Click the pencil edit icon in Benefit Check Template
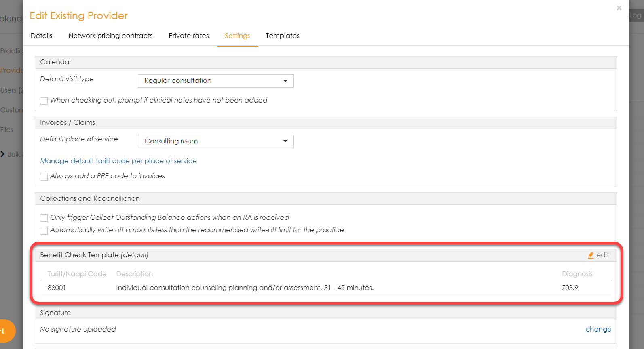Image resolution: width=644 pixels, height=349 pixels. (x=591, y=255)
